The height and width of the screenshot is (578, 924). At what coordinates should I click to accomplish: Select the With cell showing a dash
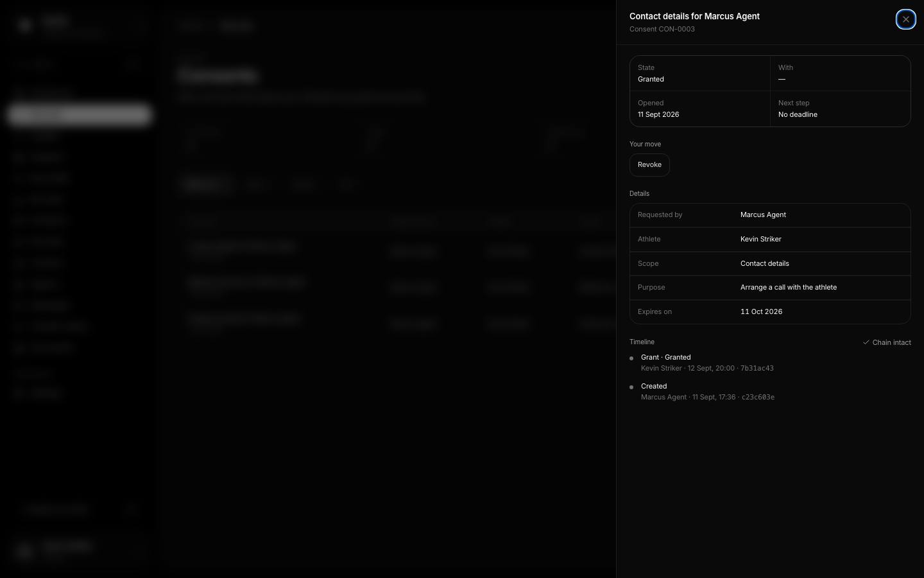tap(841, 73)
